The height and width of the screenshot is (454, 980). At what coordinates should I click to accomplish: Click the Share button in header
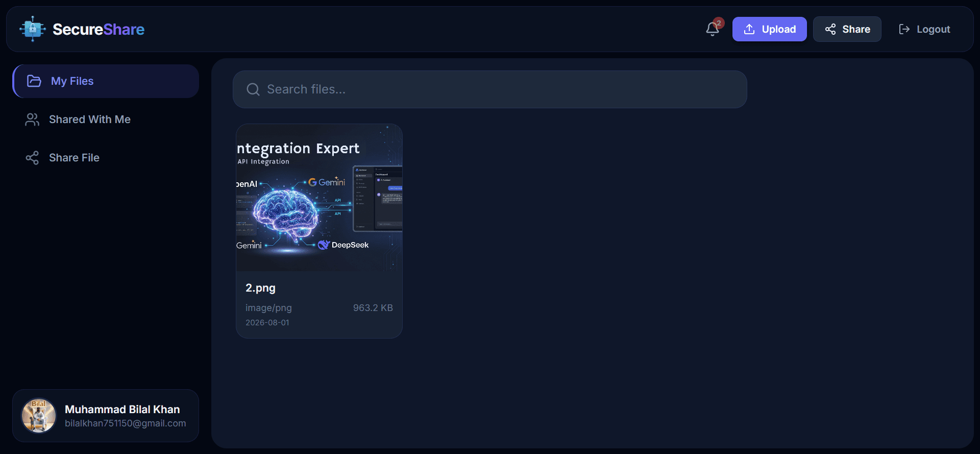[x=847, y=29]
